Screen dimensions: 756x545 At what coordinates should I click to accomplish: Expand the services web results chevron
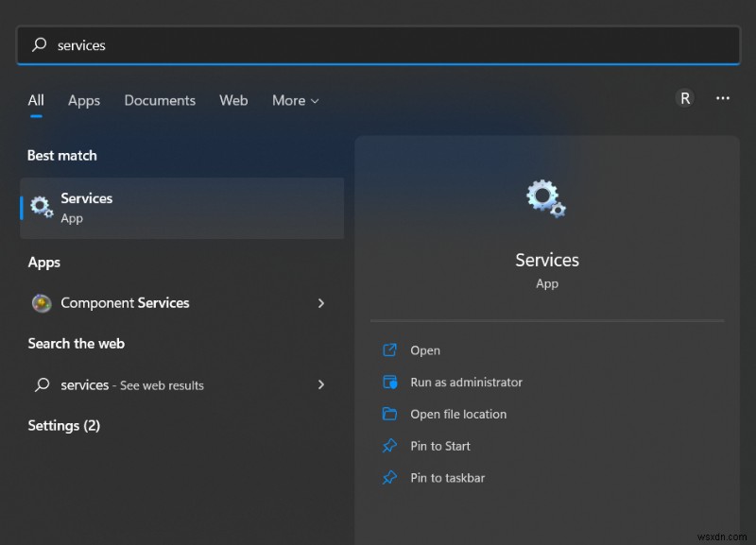pos(321,385)
